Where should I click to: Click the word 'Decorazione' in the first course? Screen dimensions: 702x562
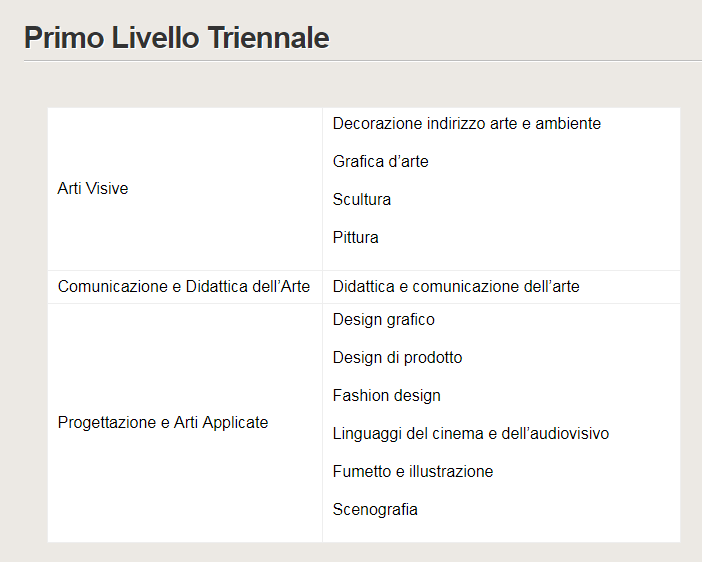click(377, 124)
